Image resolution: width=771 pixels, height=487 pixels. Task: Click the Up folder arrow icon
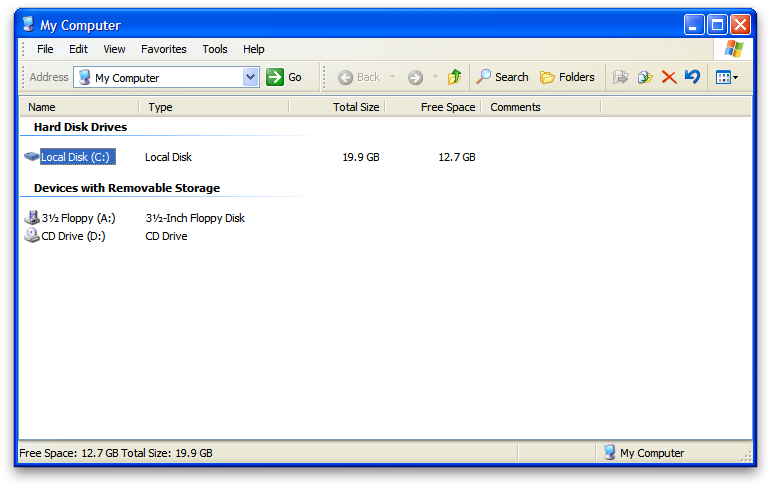(x=455, y=77)
